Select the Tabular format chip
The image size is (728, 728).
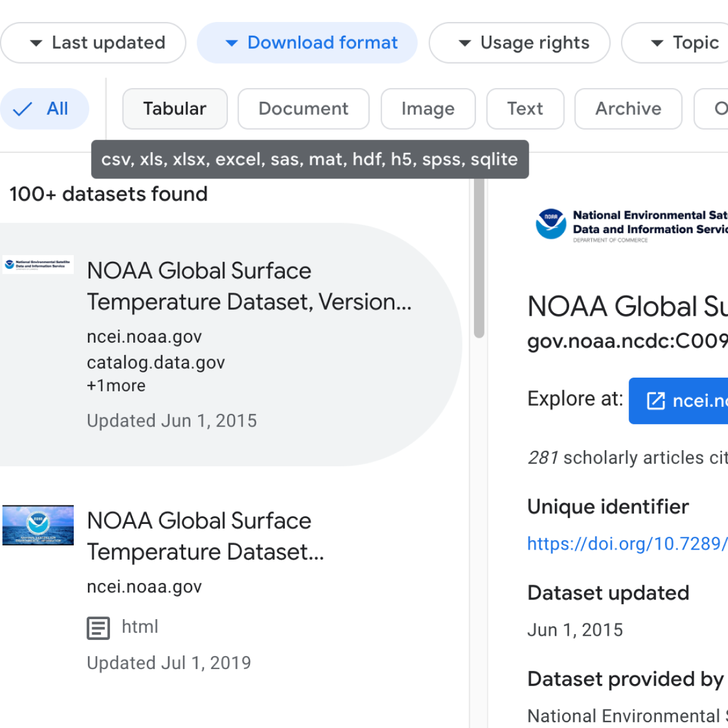tap(175, 109)
